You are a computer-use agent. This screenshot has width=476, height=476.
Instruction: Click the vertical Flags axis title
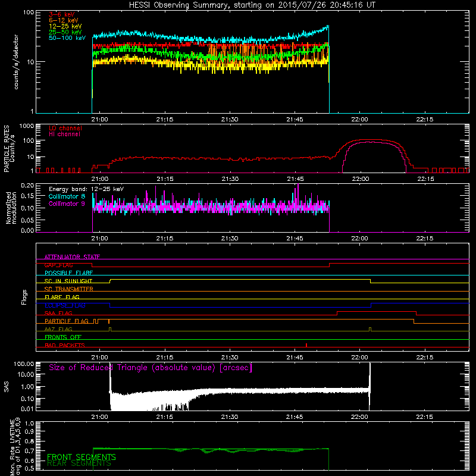[x=24, y=297]
